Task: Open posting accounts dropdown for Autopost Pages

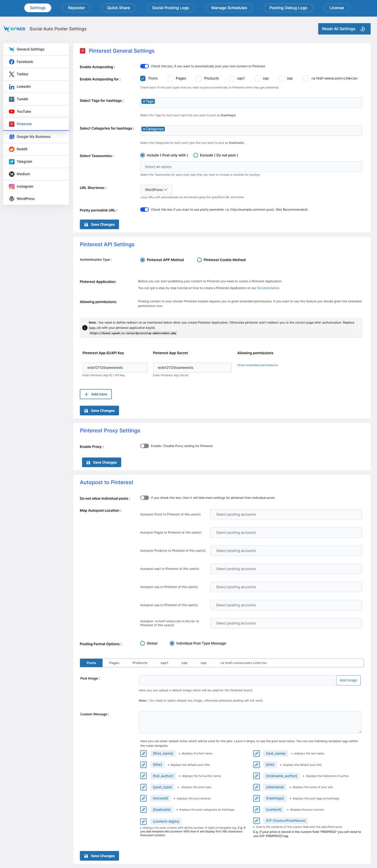Action: [286, 533]
